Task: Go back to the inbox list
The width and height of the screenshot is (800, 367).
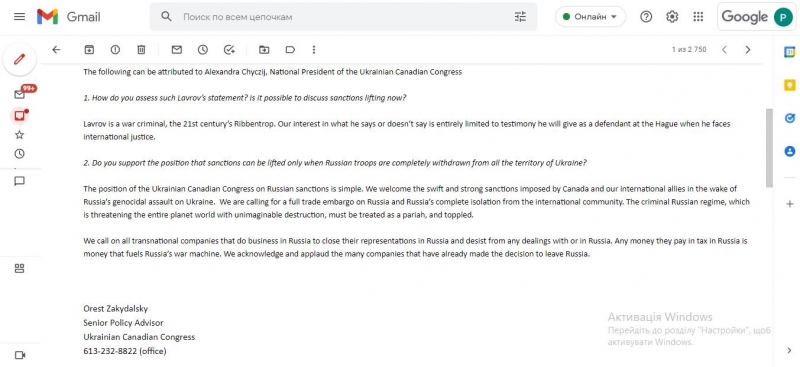Action: pyautogui.click(x=56, y=50)
